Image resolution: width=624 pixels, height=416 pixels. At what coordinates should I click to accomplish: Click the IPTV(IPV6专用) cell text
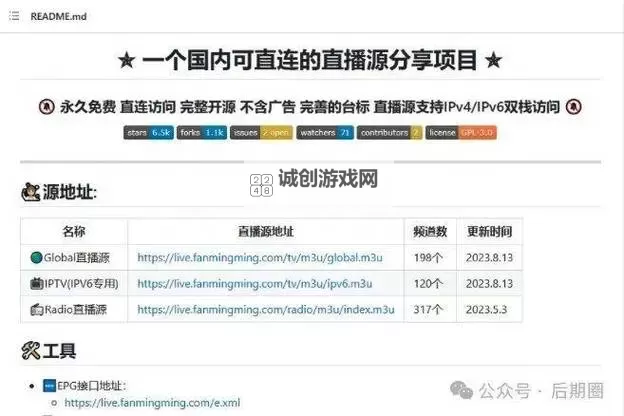pyautogui.click(x=81, y=283)
